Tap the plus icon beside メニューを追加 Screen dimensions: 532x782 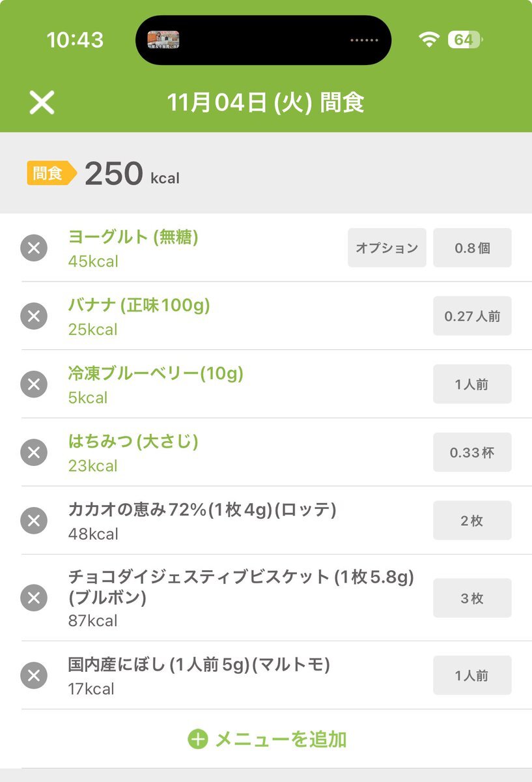tap(197, 739)
